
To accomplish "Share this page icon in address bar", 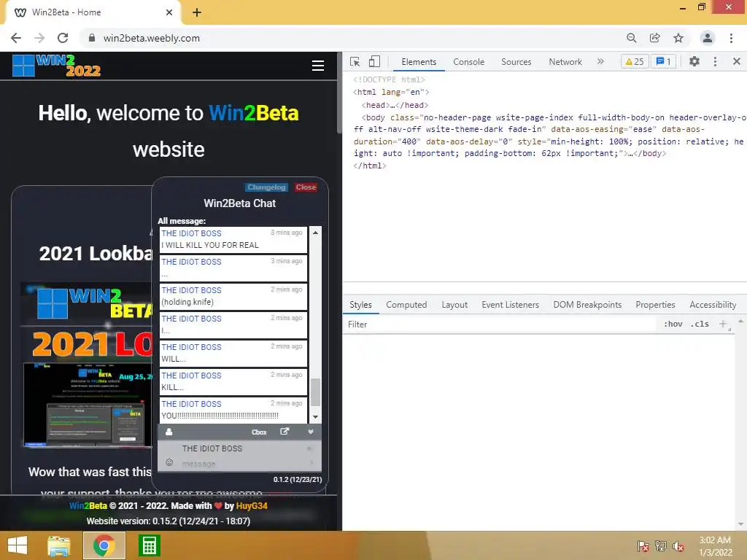I will [655, 38].
